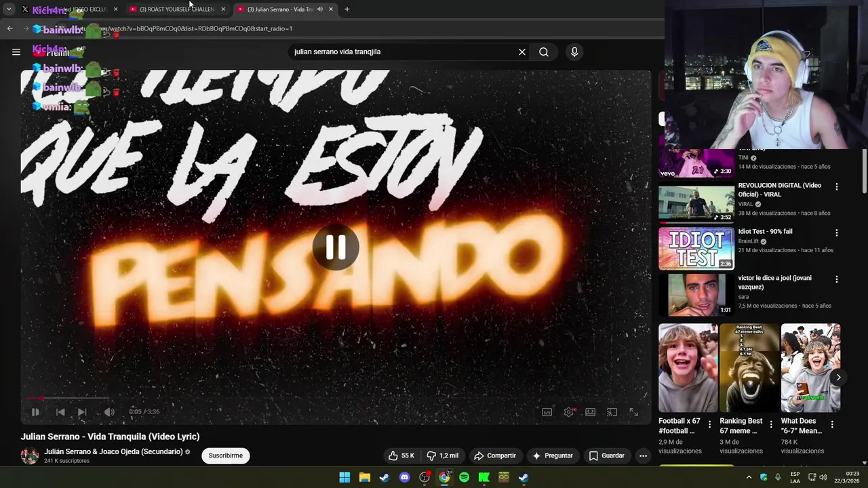The width and height of the screenshot is (868, 488).
Task: Save video with the Guardar button
Action: pos(606,455)
